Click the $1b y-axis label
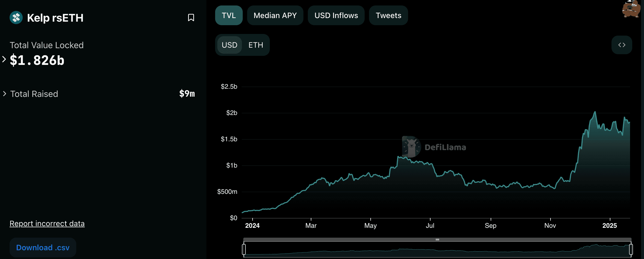Image resolution: width=644 pixels, height=259 pixels. (232, 165)
